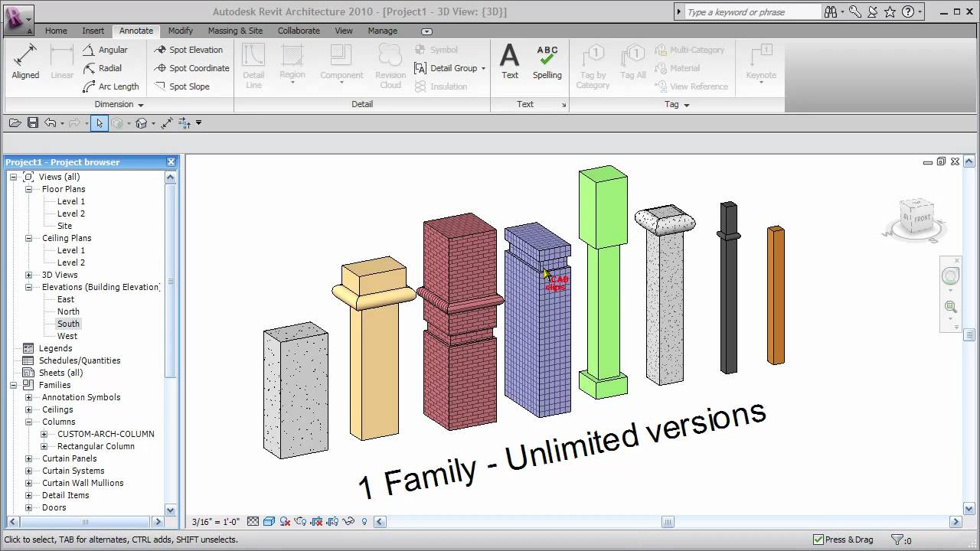Open the 3/16" = 1'-0" scale control
This screenshot has height=551, width=980.
[214, 521]
